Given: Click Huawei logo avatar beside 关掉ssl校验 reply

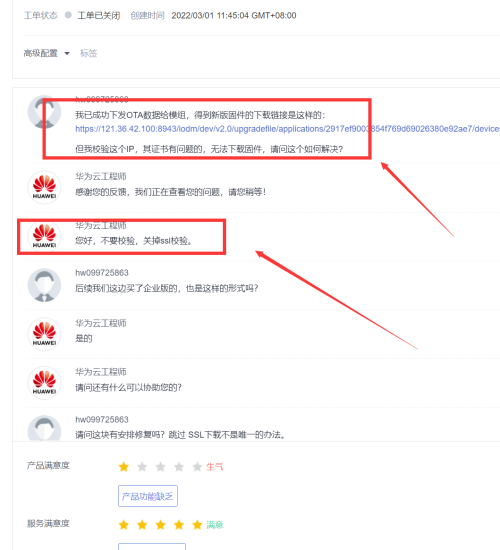Looking at the screenshot, I should click(44, 236).
